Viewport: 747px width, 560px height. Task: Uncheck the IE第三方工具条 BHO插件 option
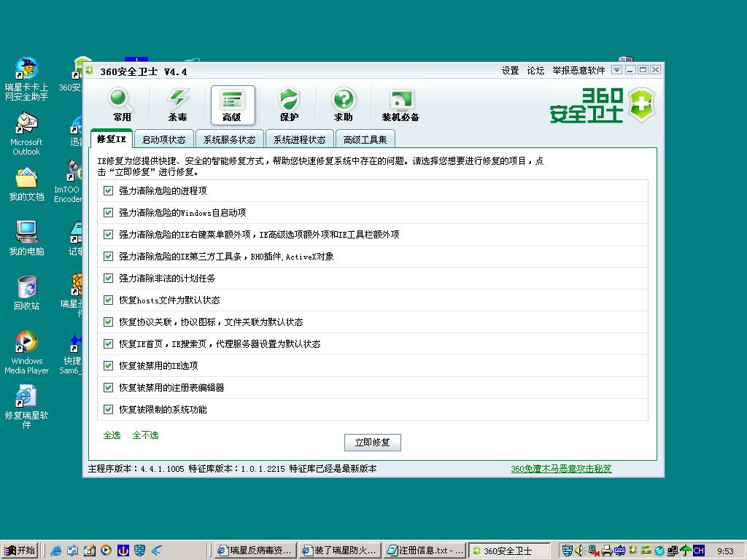108,256
